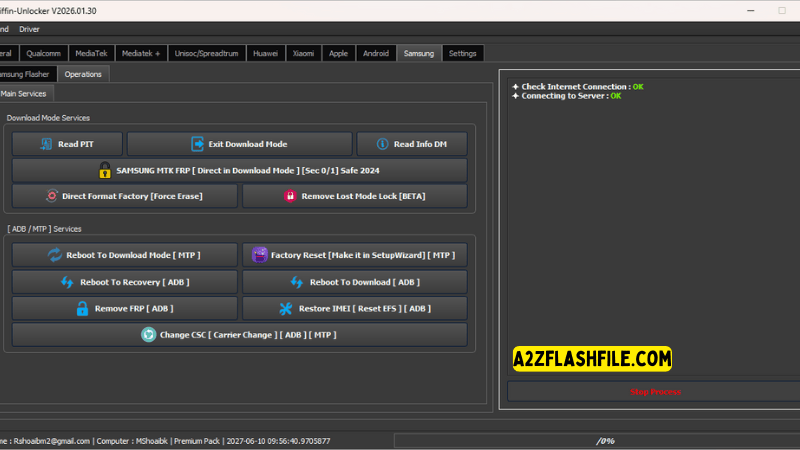Click the Direct Format Factory icon
800x450 pixels.
(x=51, y=196)
